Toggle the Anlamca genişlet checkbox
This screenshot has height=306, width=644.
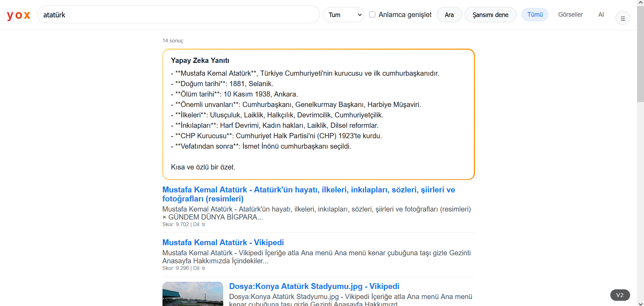point(372,15)
